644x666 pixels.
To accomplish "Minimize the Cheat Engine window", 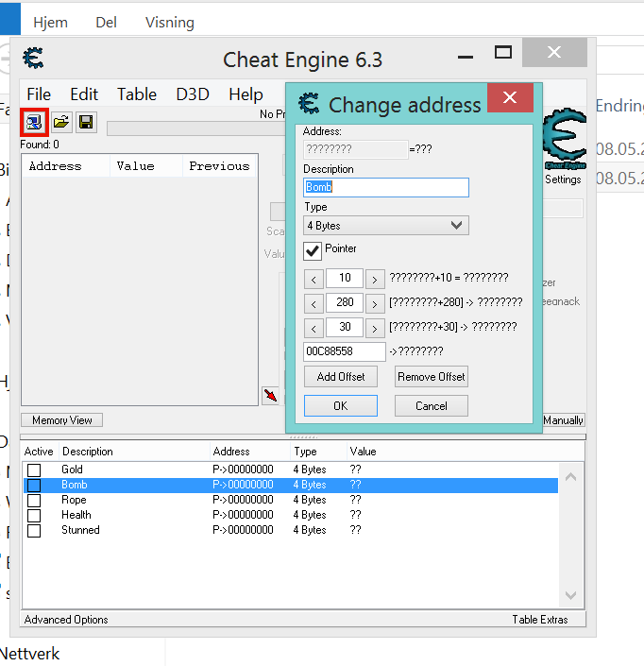I will (466, 55).
